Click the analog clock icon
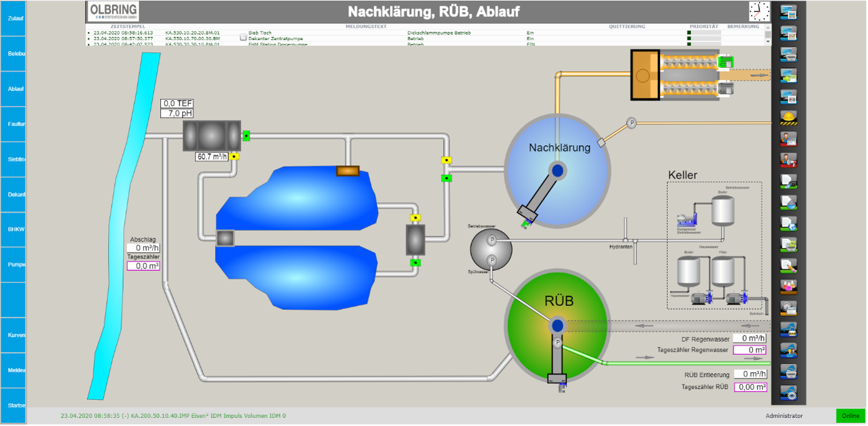 pos(760,11)
